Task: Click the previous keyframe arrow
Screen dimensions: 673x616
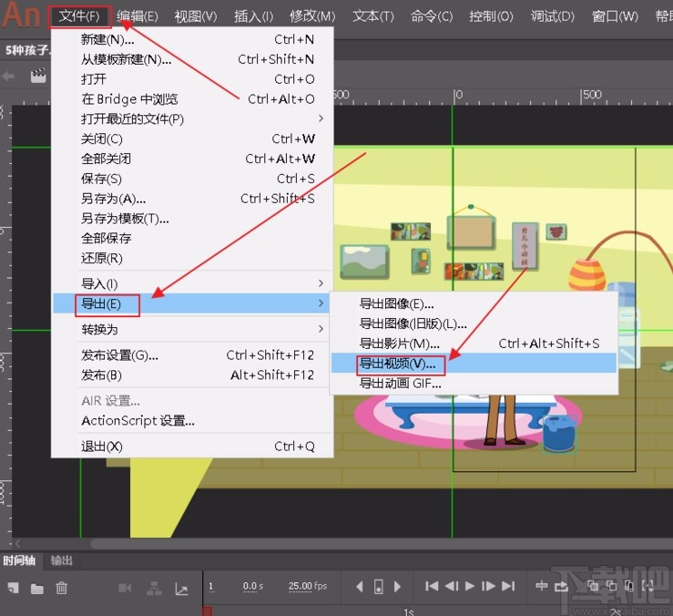Action: click(360, 586)
